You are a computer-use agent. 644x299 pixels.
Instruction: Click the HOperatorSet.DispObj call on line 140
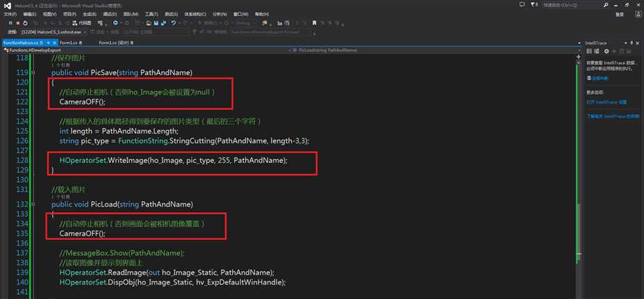(x=172, y=282)
